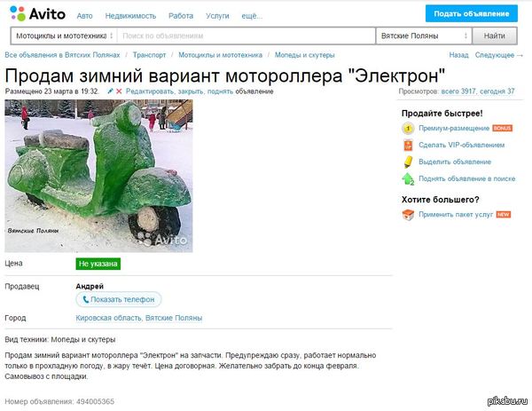
Task: Open the Недвижимость menu item
Action: pos(130,16)
